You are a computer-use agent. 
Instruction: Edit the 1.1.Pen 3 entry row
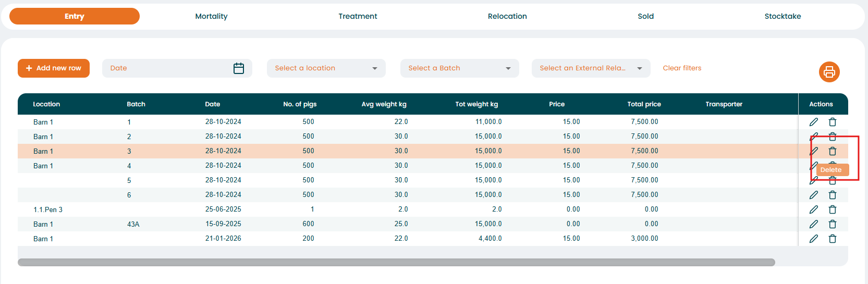(x=813, y=209)
